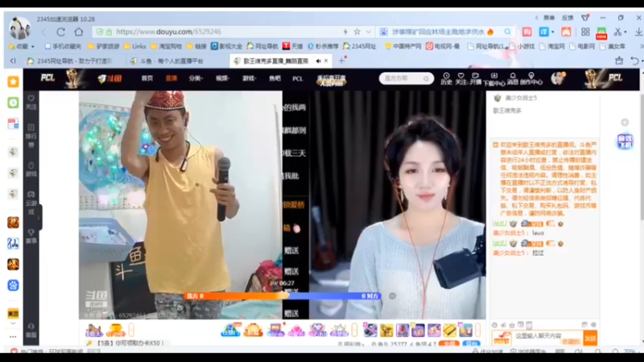Open the orange star favorites sidebar icon
The width and height of the screenshot is (644, 362).
click(13, 81)
